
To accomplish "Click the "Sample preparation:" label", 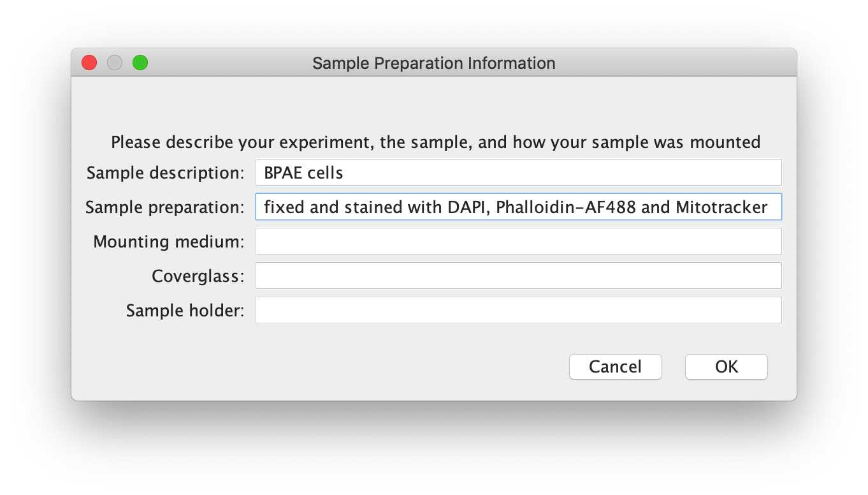I will pyautogui.click(x=165, y=207).
